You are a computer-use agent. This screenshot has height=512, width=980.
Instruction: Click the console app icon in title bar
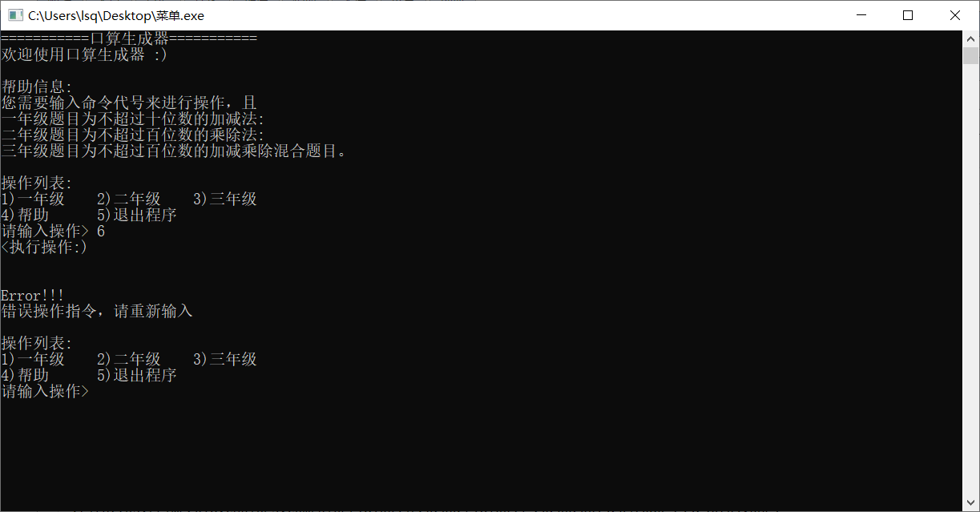pyautogui.click(x=14, y=15)
